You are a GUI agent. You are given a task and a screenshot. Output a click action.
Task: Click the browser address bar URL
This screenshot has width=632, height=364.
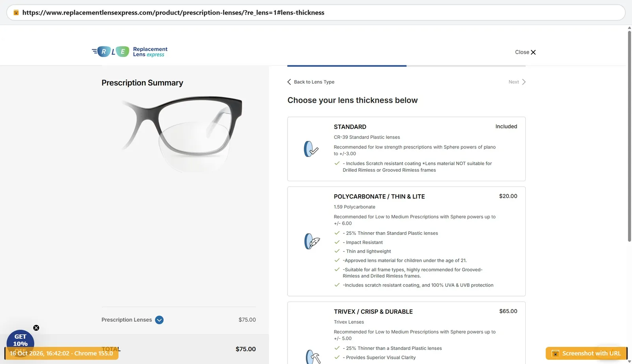tap(173, 13)
